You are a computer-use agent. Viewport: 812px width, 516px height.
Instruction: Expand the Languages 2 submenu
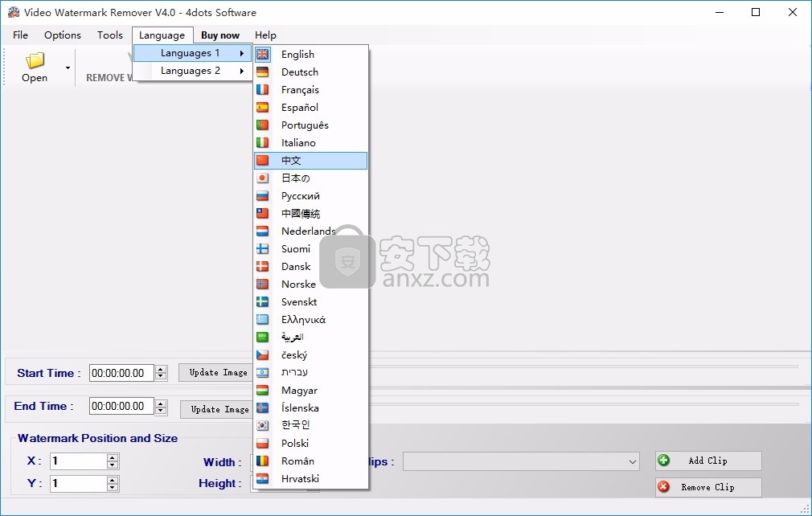pyautogui.click(x=193, y=71)
